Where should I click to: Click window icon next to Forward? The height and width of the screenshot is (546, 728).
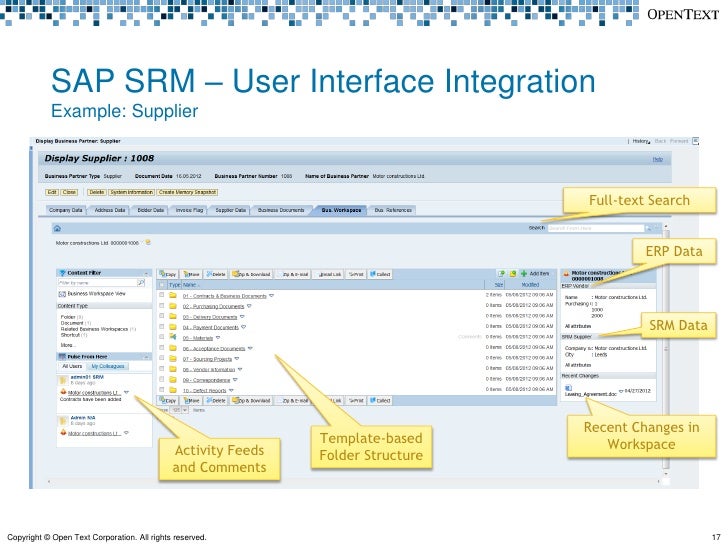tap(695, 141)
